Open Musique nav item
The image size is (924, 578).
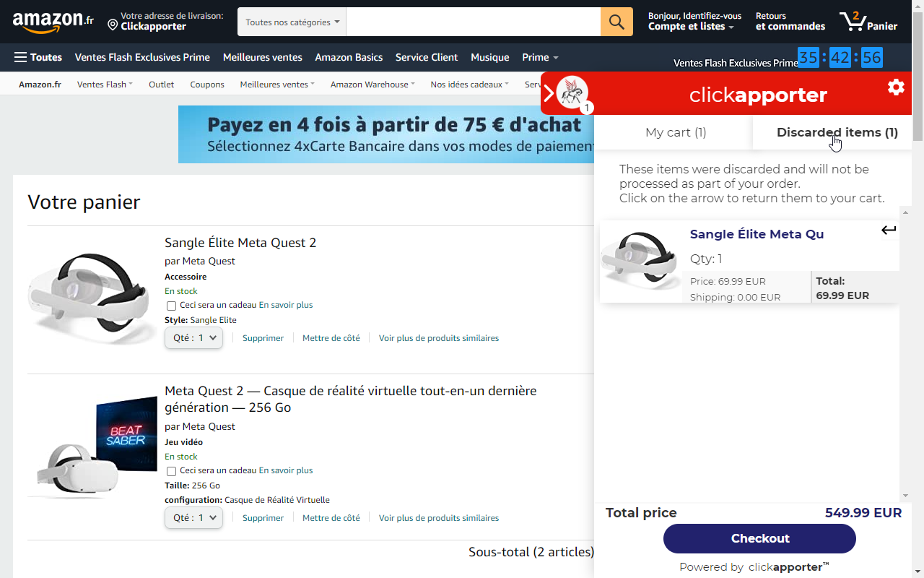[x=490, y=57]
